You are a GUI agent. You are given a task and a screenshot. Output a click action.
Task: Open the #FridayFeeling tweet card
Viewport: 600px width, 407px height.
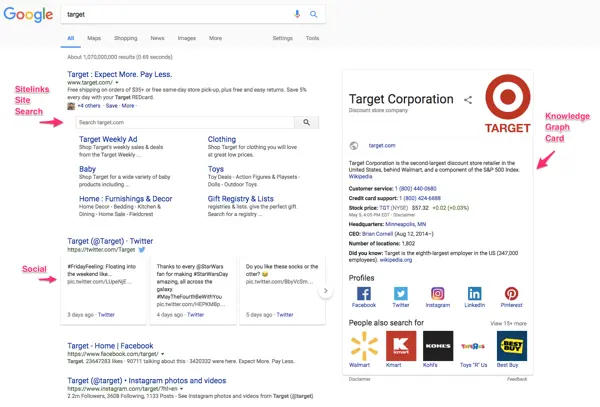tap(103, 290)
